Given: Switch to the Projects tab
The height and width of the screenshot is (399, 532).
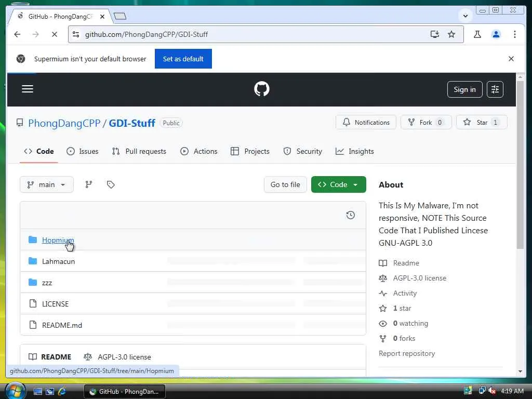Looking at the screenshot, I should point(250,151).
